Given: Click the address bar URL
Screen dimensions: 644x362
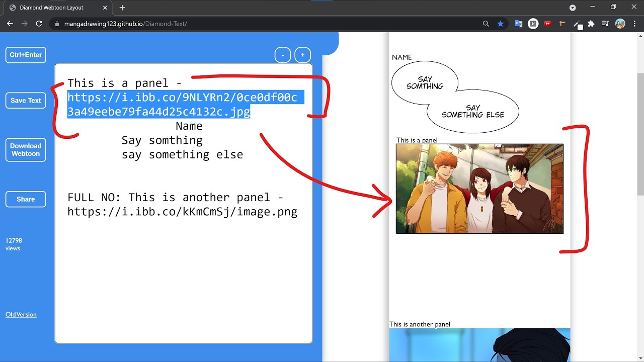Looking at the screenshot, I should [x=126, y=24].
